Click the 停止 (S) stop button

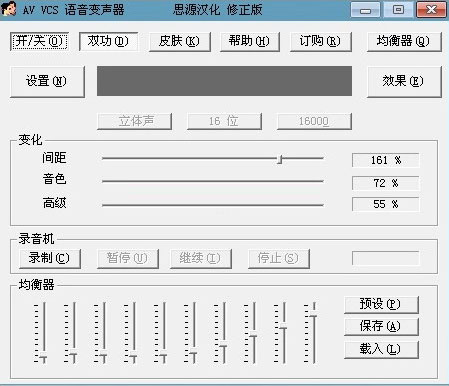(x=279, y=258)
